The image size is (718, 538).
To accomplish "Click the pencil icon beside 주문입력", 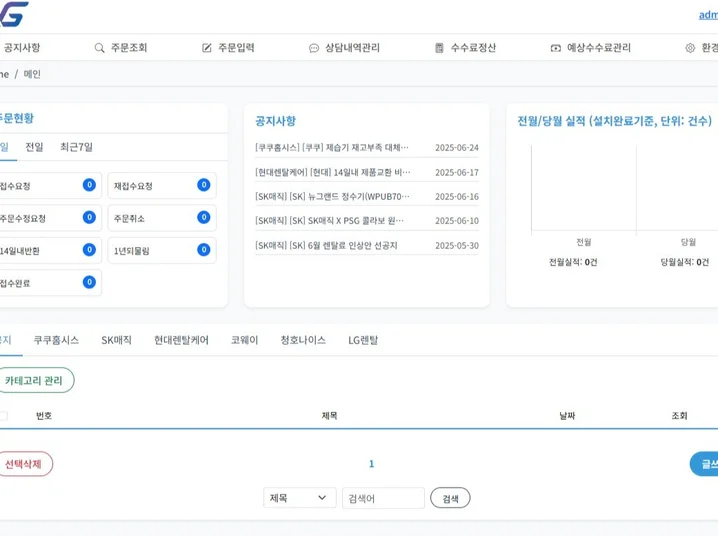I will coord(207,48).
